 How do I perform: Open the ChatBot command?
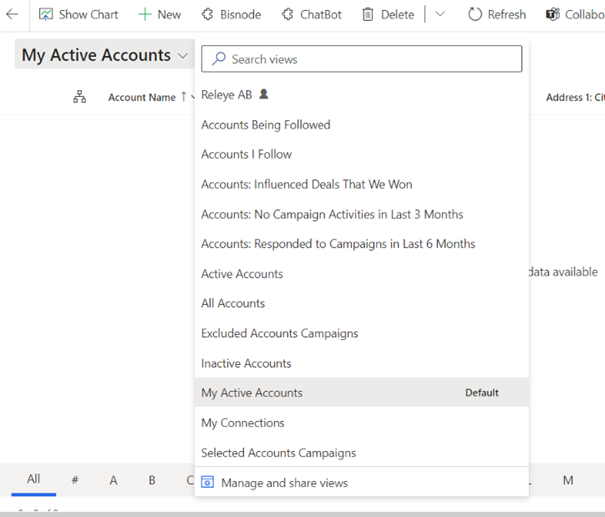click(x=310, y=15)
